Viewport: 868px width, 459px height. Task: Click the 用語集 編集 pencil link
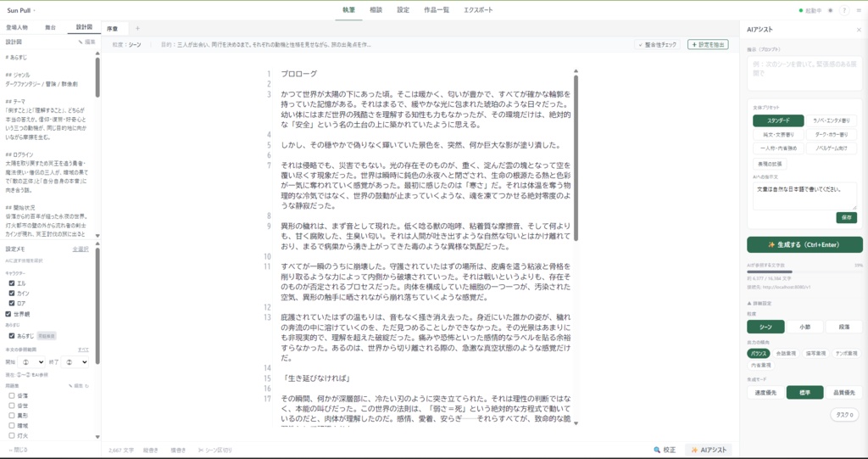[75, 385]
